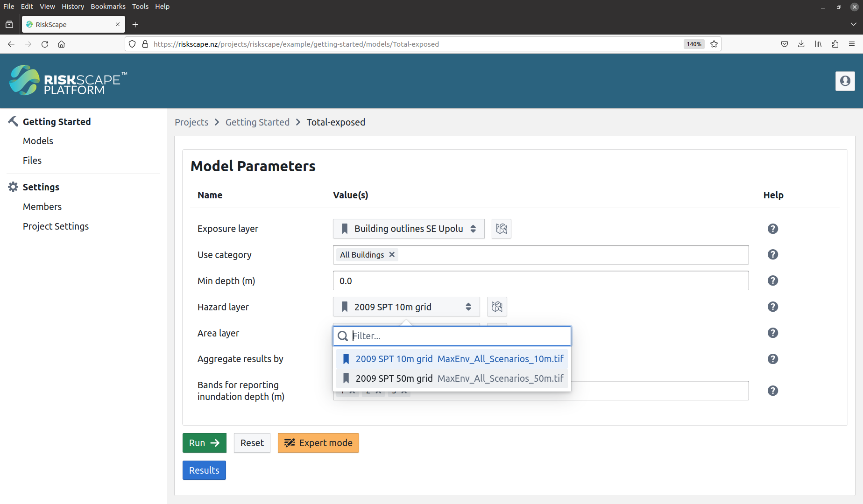Image resolution: width=863 pixels, height=504 pixels.
Task: Show help for Hazard layer parameter
Action: (773, 307)
